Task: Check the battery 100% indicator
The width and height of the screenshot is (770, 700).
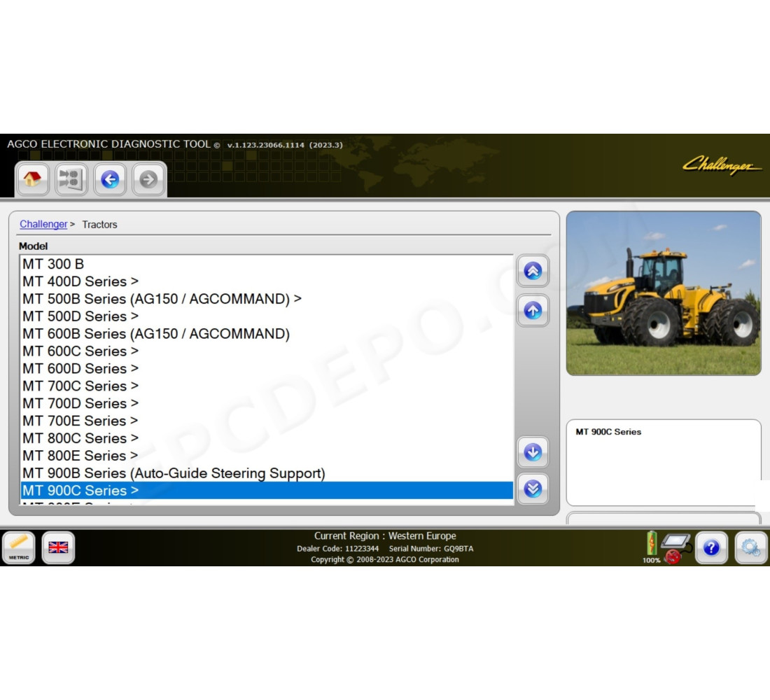Action: tap(652, 547)
